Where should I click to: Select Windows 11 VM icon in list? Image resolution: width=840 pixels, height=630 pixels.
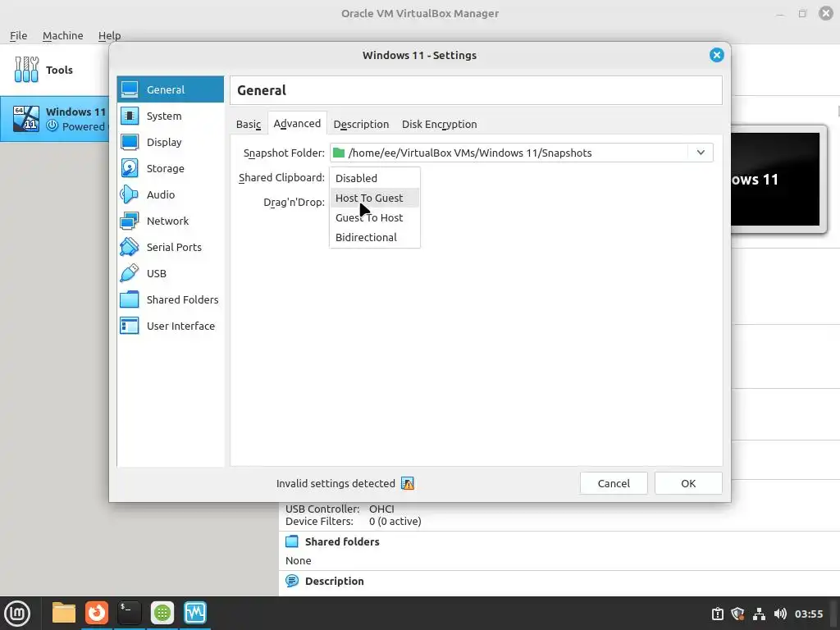point(26,118)
